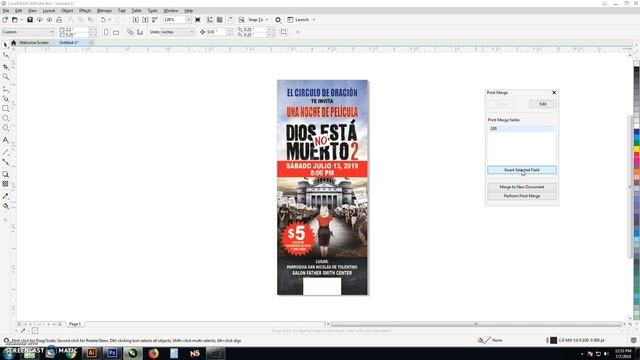Screen dimensions: 640x360
Task: Click the outline color swatch in the status bar
Action: 553,340
